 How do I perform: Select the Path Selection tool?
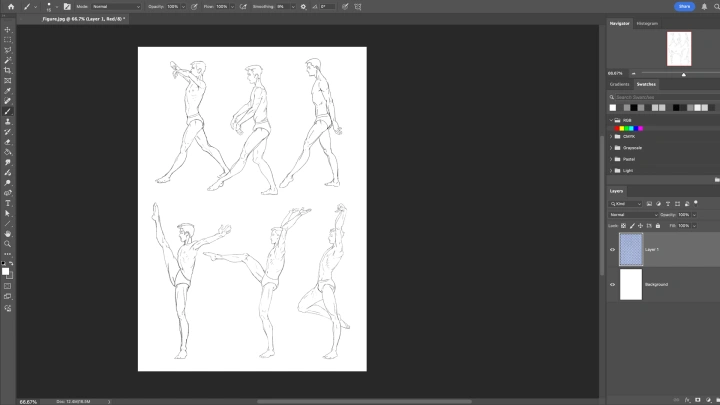click(x=7, y=214)
